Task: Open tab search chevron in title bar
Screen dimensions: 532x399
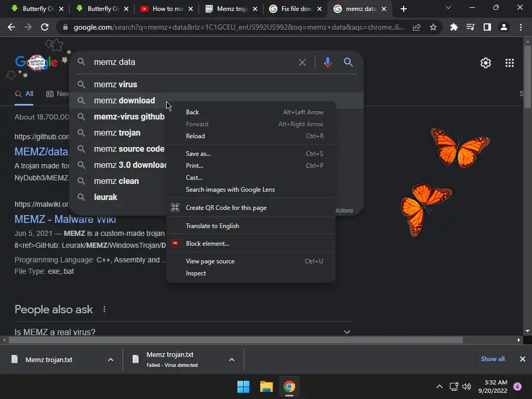Action: click(448, 7)
